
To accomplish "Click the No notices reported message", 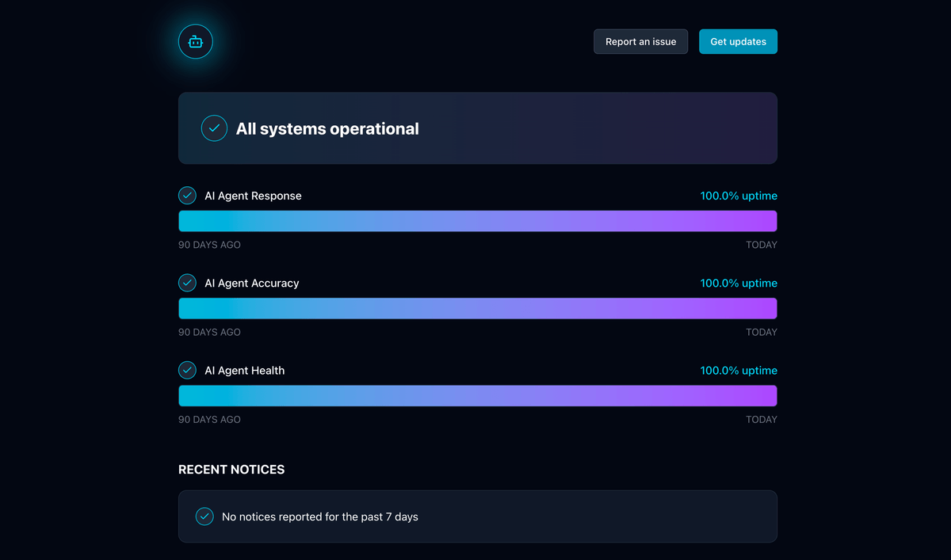I will [319, 516].
